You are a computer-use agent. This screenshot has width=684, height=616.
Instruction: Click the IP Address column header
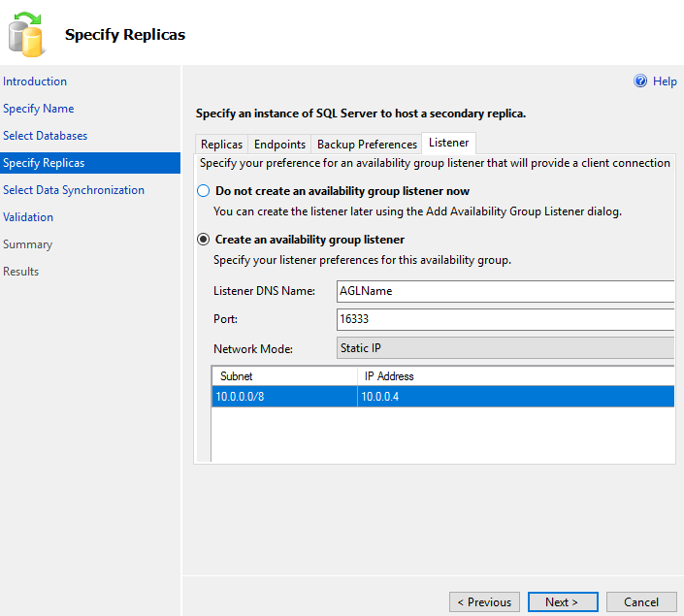[x=515, y=376]
